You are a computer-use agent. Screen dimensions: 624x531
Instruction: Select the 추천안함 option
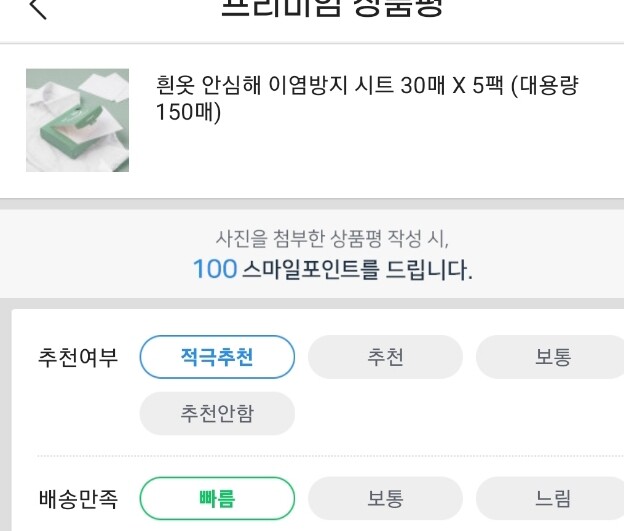pos(217,413)
